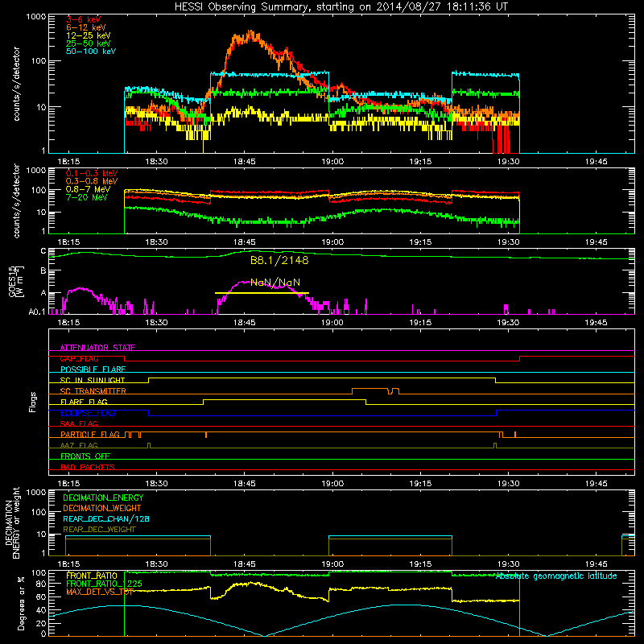Click the Absolute geomagnetic latitude label
The height and width of the screenshot is (644, 644).
(556, 576)
